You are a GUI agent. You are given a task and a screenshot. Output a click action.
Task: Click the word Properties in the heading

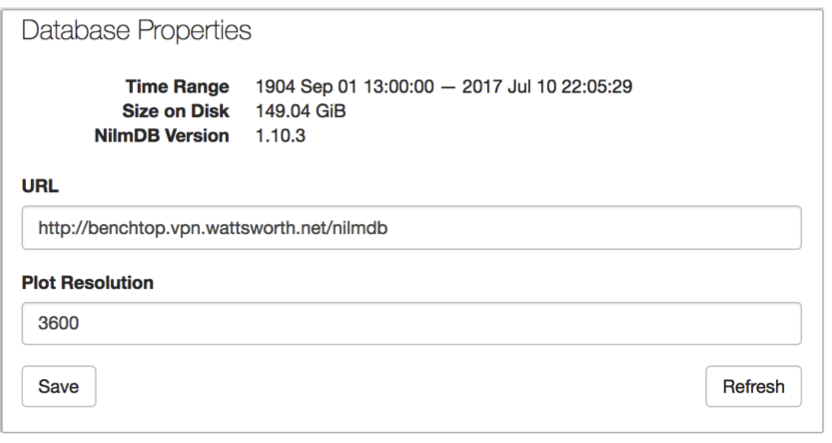194,30
